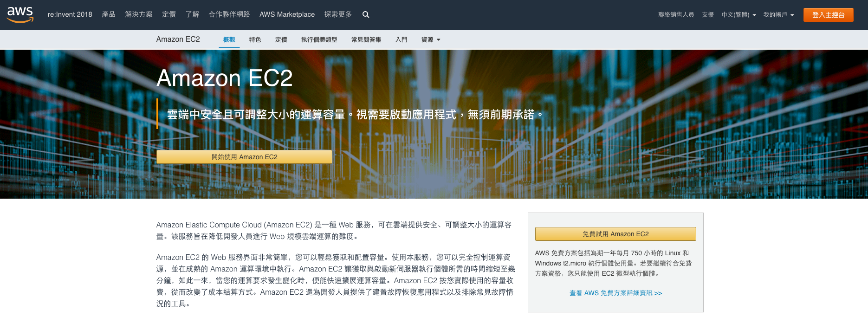Screen dimensions: 868x330
Task: Click the AWS logo
Action: click(20, 15)
